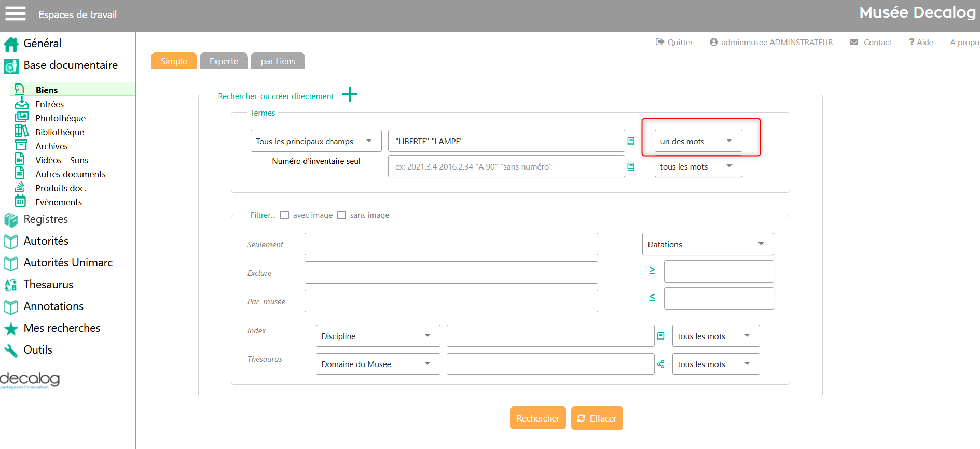Click the Biens sidebar icon

pyautogui.click(x=20, y=89)
